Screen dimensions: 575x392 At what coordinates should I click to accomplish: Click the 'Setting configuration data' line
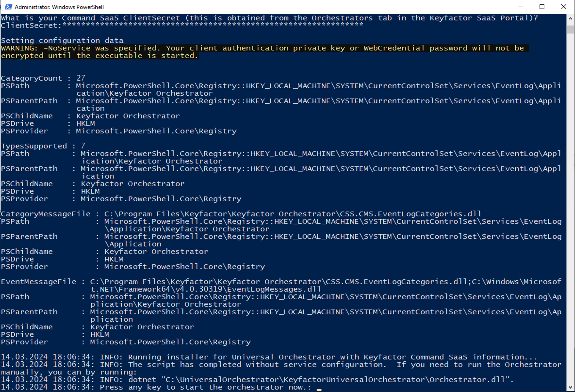point(62,41)
